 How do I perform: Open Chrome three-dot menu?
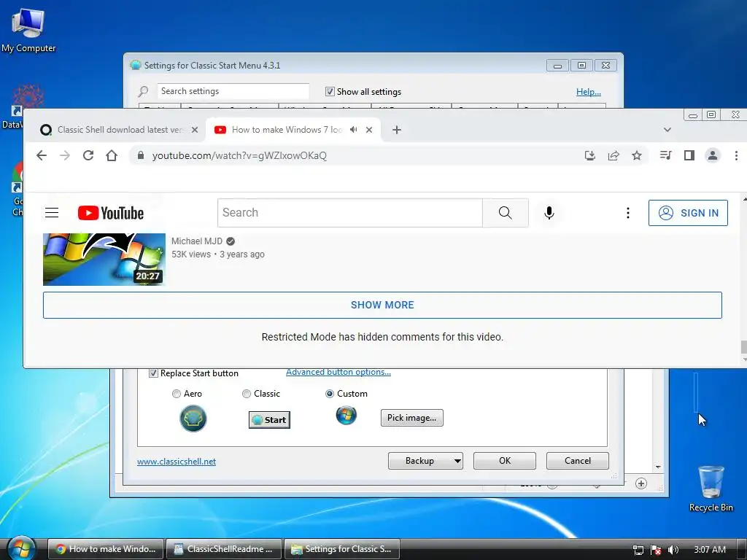coord(736,155)
